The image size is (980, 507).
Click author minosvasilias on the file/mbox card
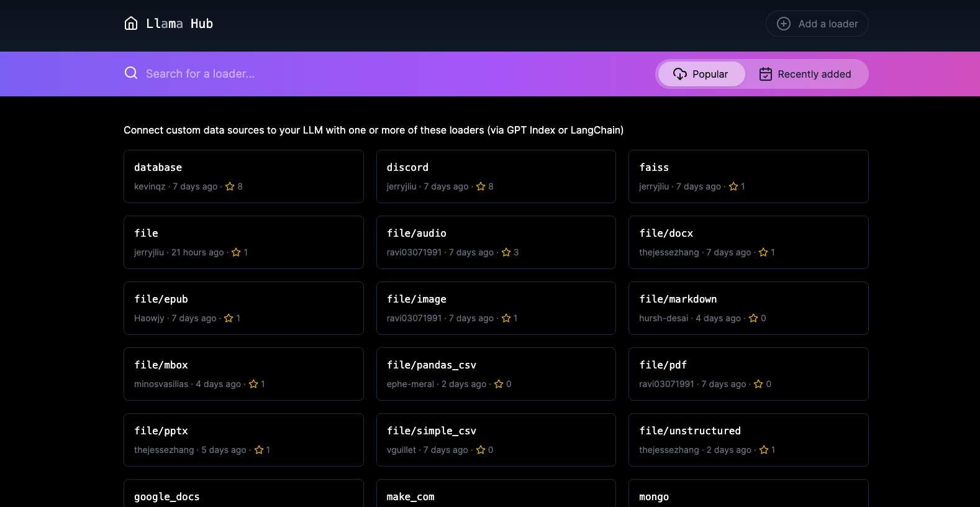pyautogui.click(x=161, y=384)
